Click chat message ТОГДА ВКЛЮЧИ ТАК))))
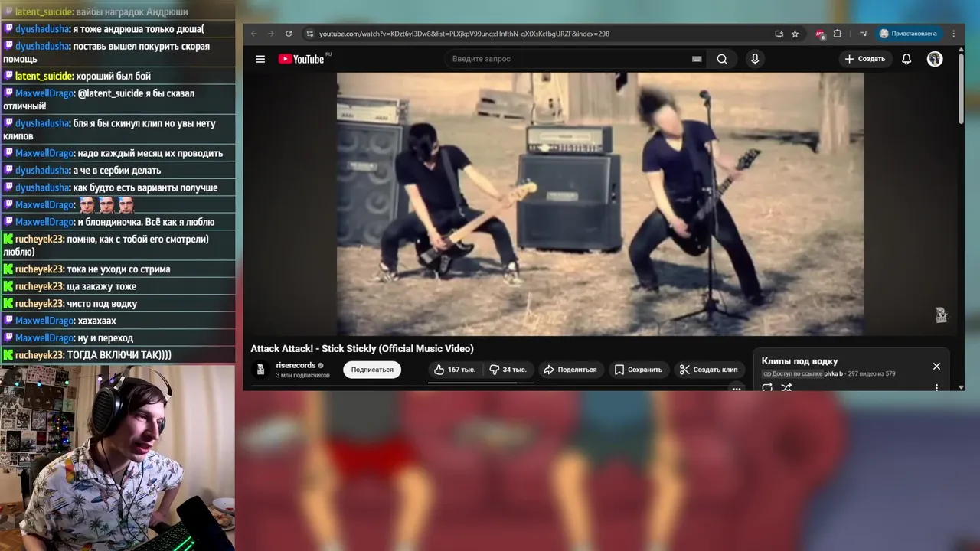This screenshot has height=551, width=980. pos(119,355)
